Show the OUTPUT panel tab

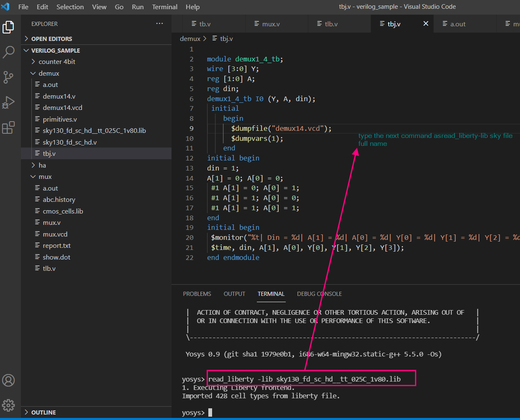coord(234,294)
